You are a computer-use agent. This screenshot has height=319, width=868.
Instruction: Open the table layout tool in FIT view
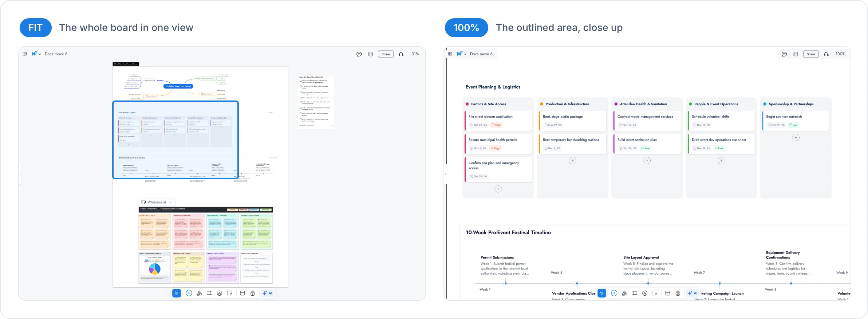pos(242,293)
